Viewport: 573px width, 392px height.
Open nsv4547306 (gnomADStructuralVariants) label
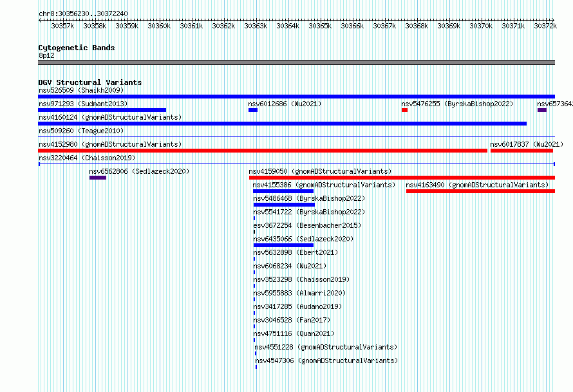(x=326, y=360)
